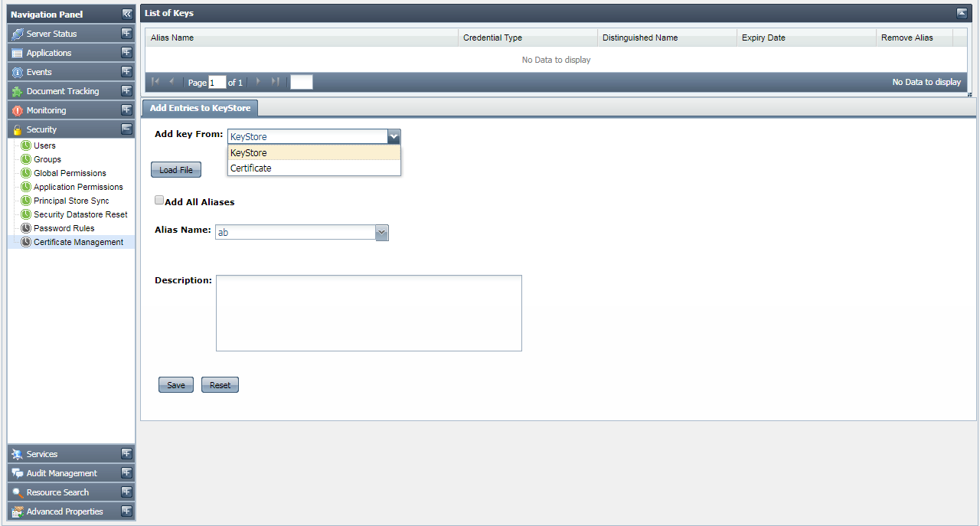Click the Security padlock icon
Image resolution: width=980 pixels, height=526 pixels.
(x=18, y=129)
